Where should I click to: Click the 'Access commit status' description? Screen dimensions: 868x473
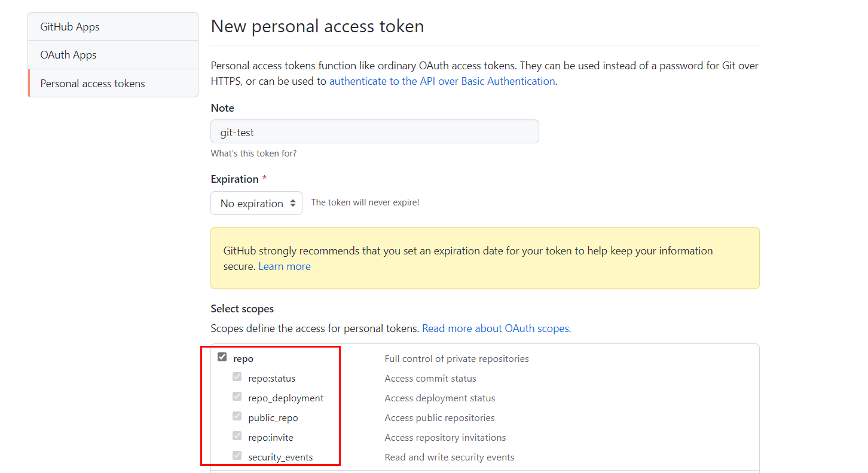point(430,379)
